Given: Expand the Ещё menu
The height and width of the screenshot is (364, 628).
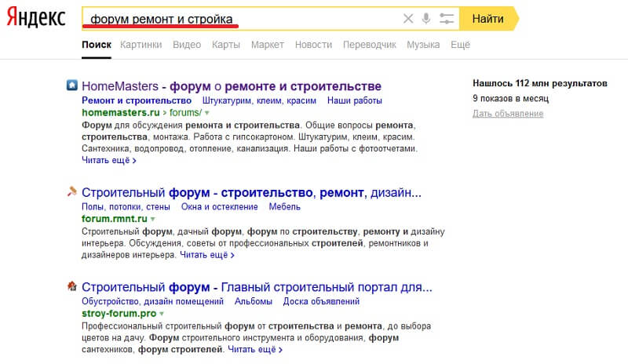Looking at the screenshot, I should (x=460, y=45).
